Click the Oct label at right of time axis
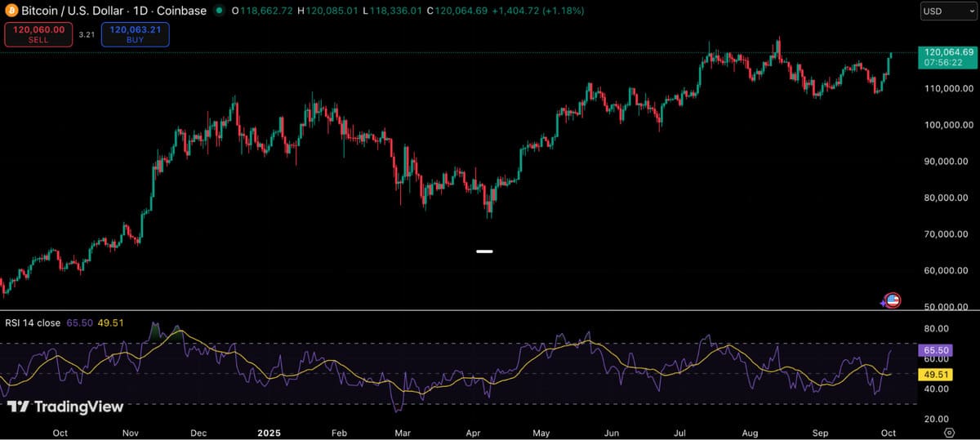 889,432
